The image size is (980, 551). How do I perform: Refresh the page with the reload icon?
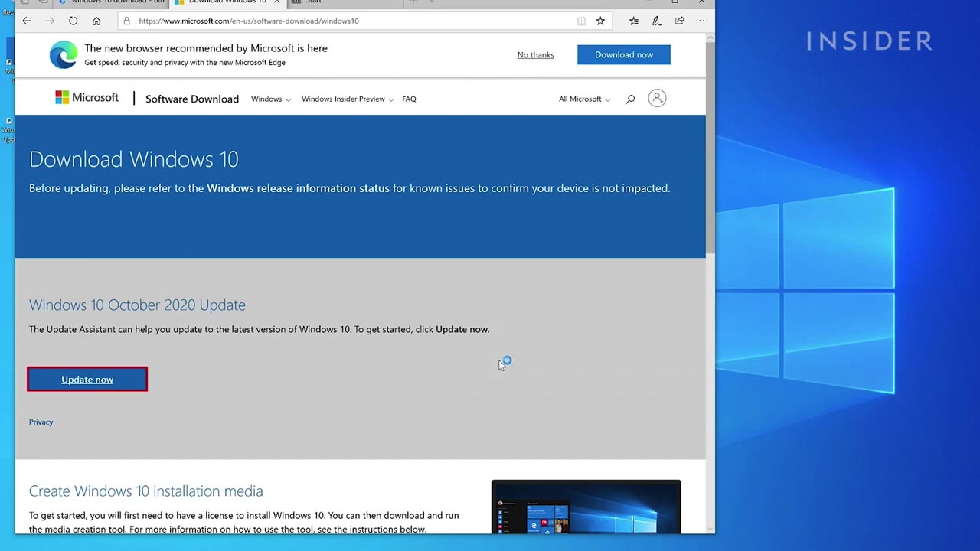point(73,21)
